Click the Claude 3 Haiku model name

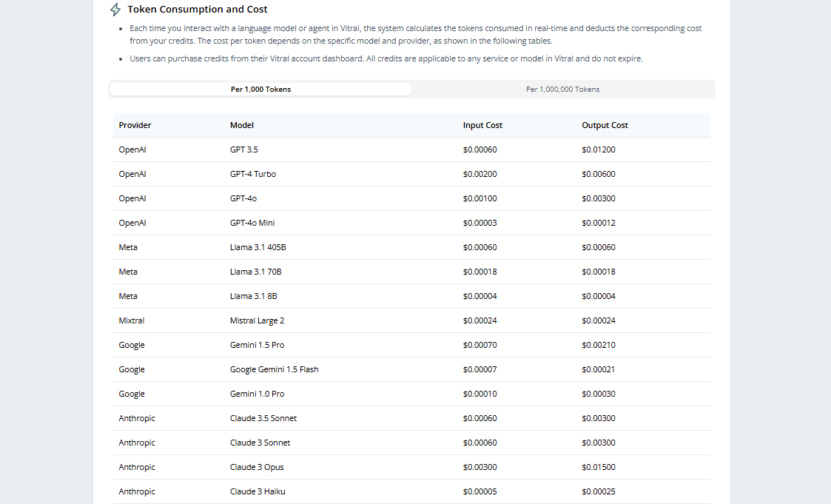[x=258, y=491]
